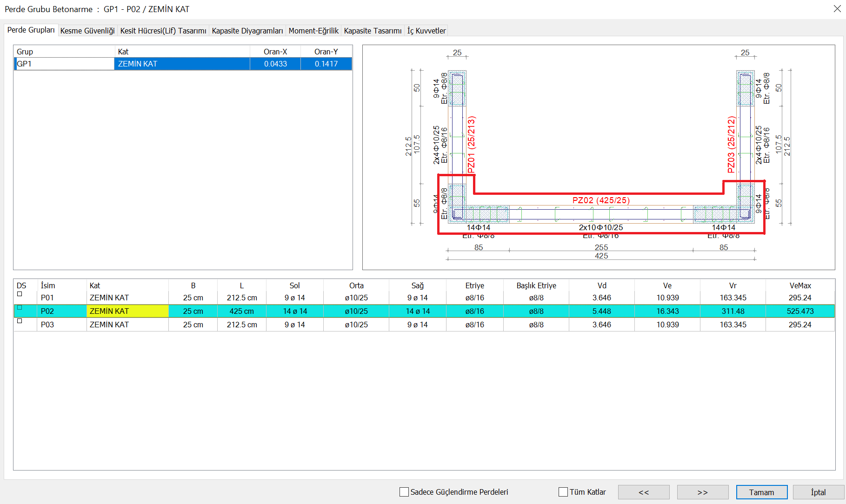The image size is (846, 504).
Task: Click P03 L value 212.5 cm
Action: [242, 325]
